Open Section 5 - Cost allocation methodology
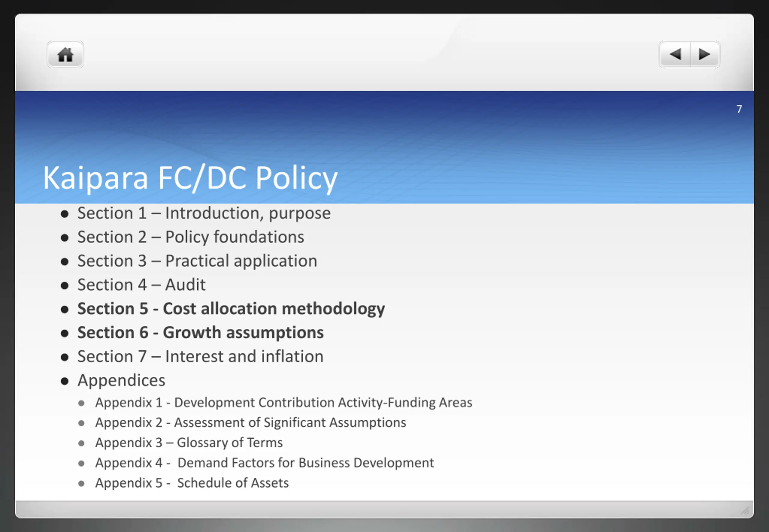The height and width of the screenshot is (532, 769). click(x=231, y=309)
